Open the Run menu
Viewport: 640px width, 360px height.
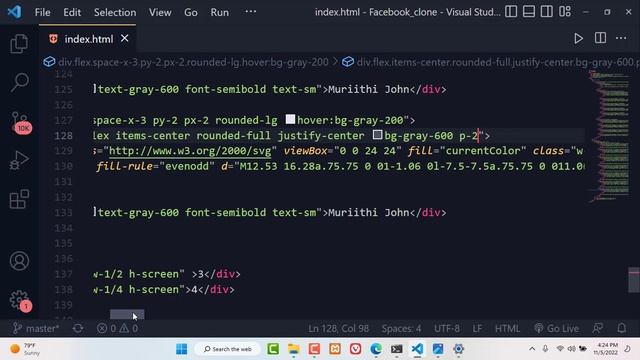[x=219, y=12]
